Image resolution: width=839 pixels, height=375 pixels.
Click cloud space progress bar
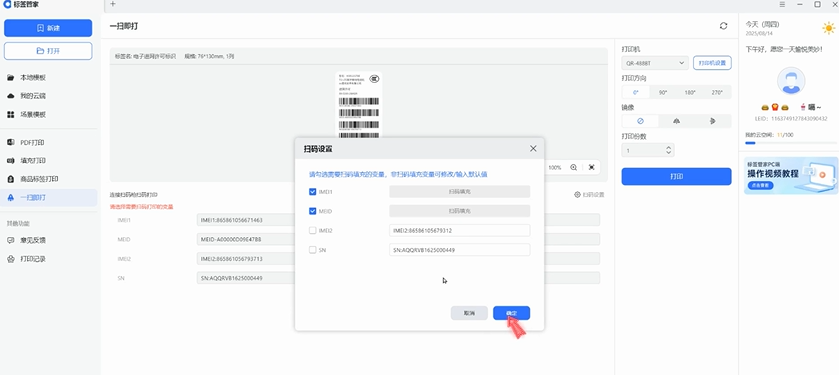pyautogui.click(x=791, y=143)
